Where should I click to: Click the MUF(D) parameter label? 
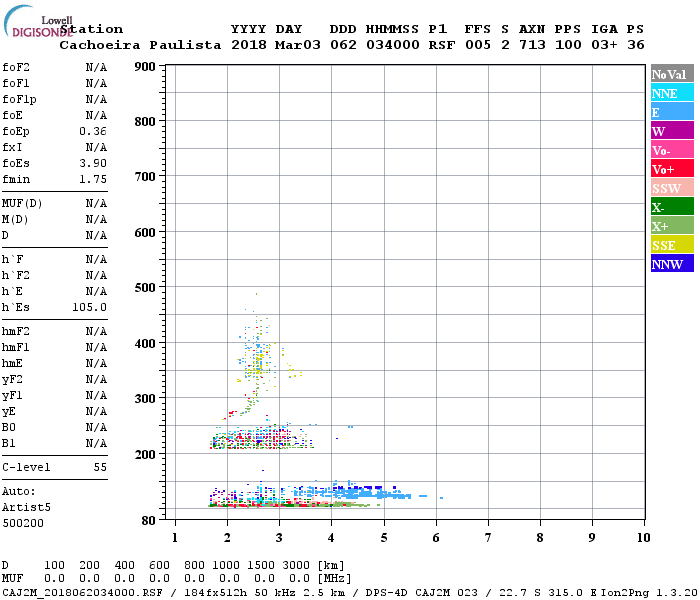22,203
